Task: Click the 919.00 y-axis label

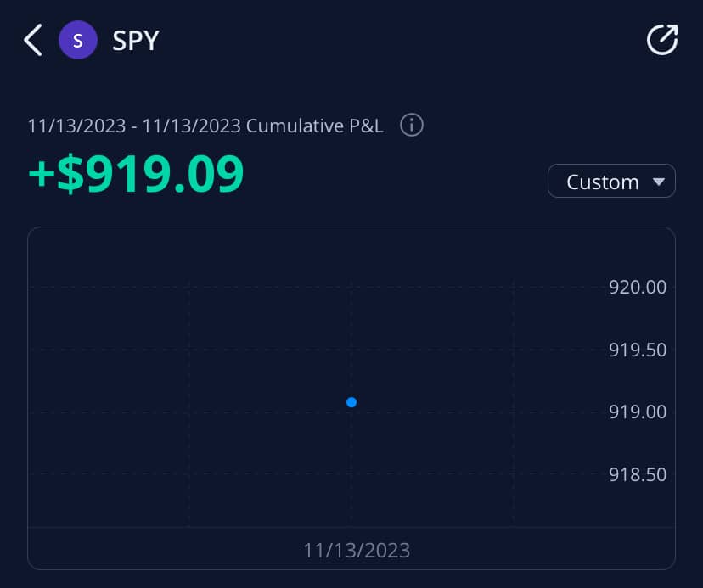Action: (x=638, y=412)
